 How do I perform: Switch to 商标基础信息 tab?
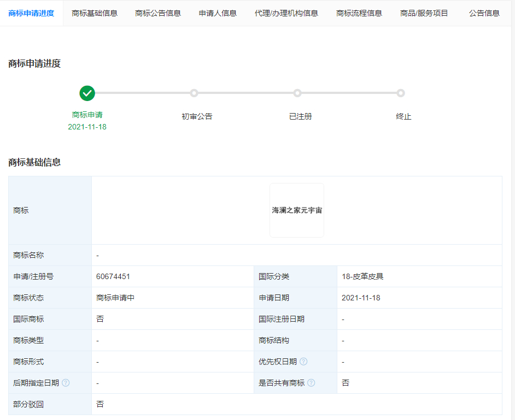pos(95,13)
